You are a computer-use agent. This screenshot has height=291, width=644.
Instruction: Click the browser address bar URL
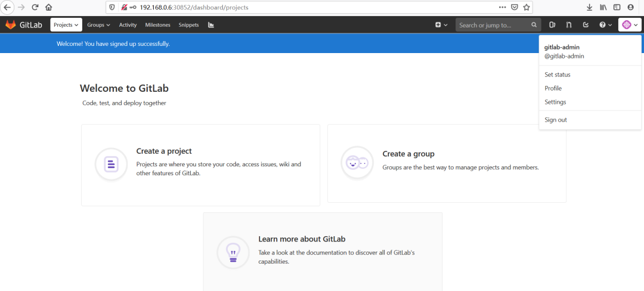tap(194, 7)
